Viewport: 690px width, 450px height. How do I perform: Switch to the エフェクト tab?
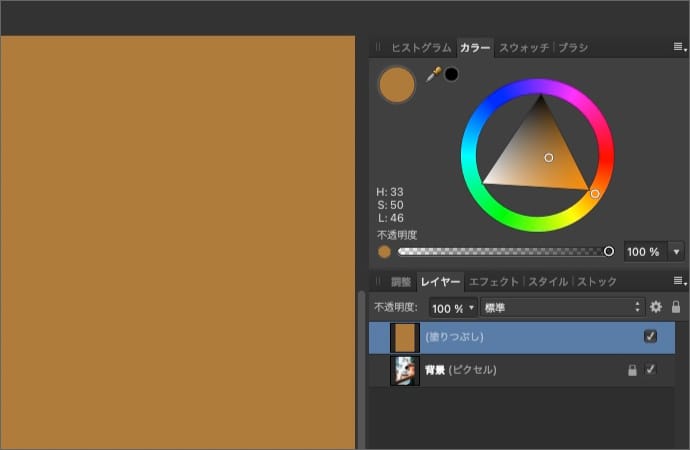click(x=494, y=282)
